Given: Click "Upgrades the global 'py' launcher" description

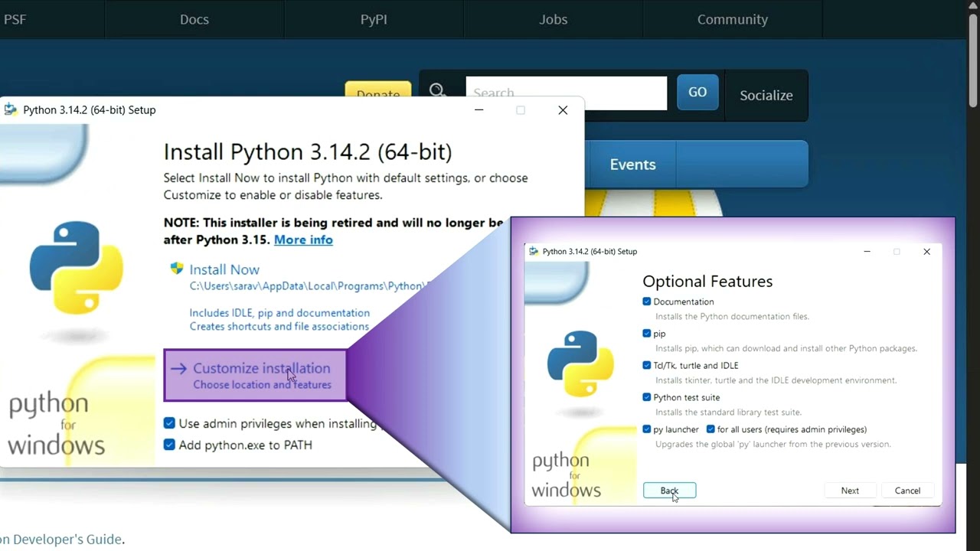Looking at the screenshot, I should point(773,444).
